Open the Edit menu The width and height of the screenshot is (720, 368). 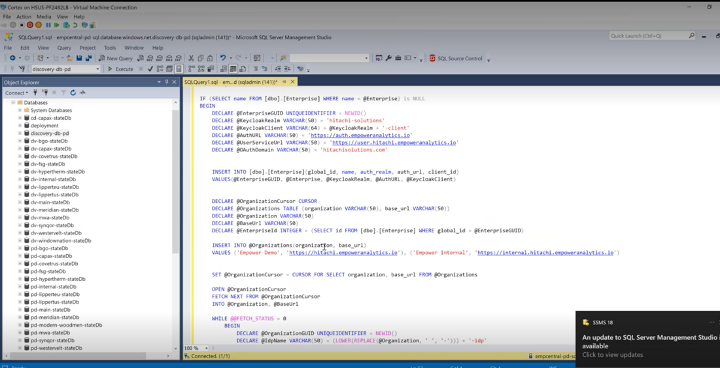(24, 48)
